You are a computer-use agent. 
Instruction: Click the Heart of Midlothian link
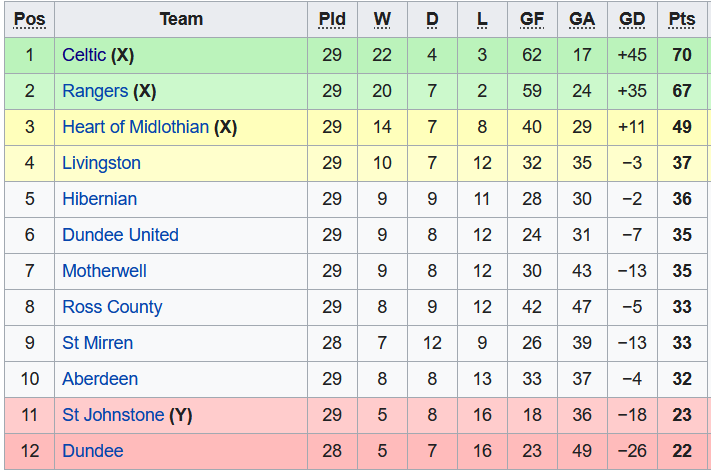(135, 127)
